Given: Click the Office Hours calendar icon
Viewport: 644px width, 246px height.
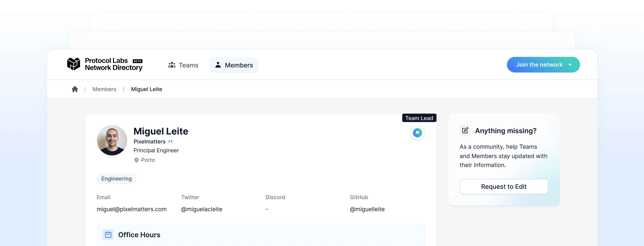Looking at the screenshot, I should click(x=108, y=235).
